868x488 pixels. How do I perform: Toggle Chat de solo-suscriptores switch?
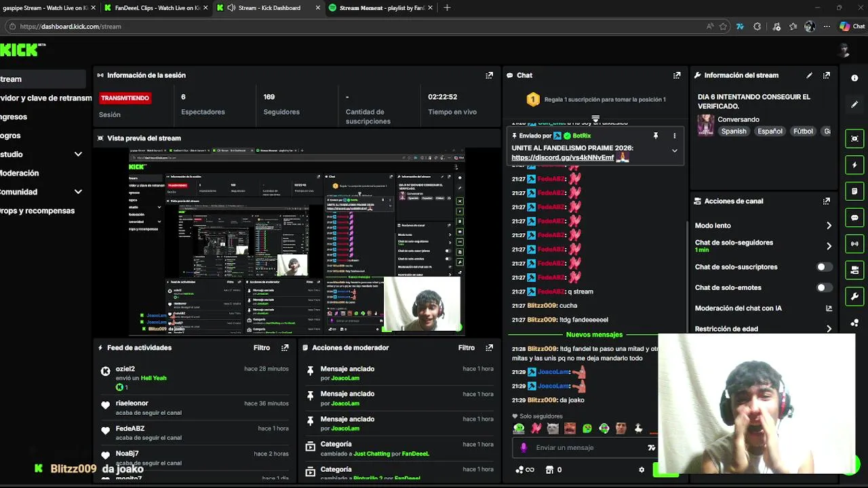[x=824, y=267]
